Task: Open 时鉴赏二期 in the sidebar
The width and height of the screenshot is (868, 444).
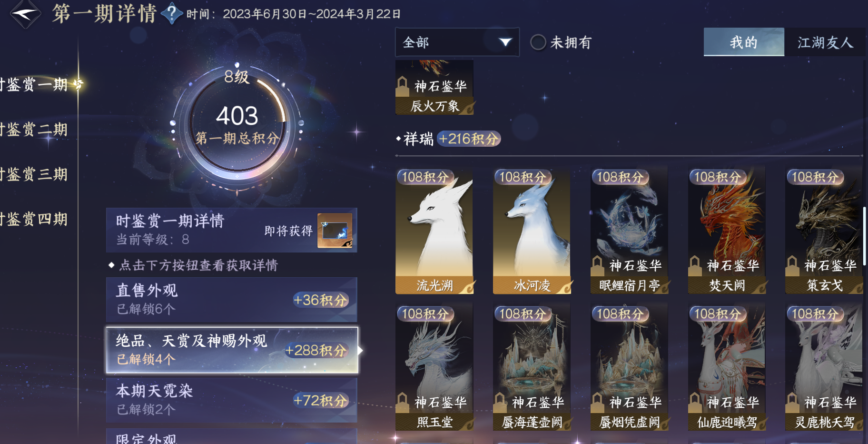Action: click(x=34, y=130)
